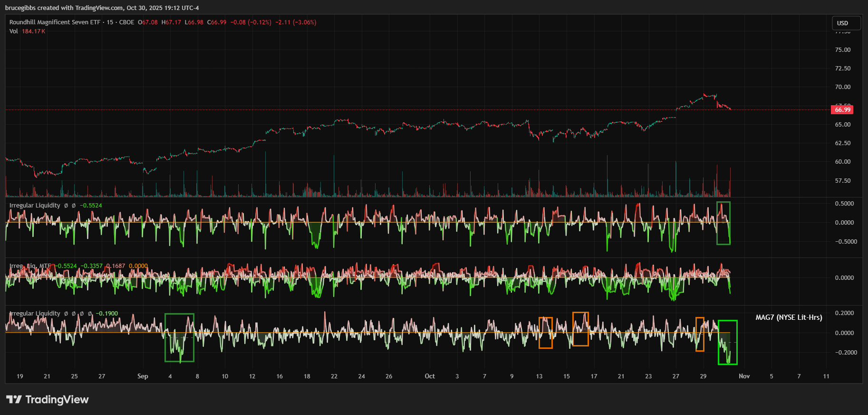Click the TradingView logo icon
Image resolution: width=868 pixels, height=415 pixels.
click(x=14, y=399)
